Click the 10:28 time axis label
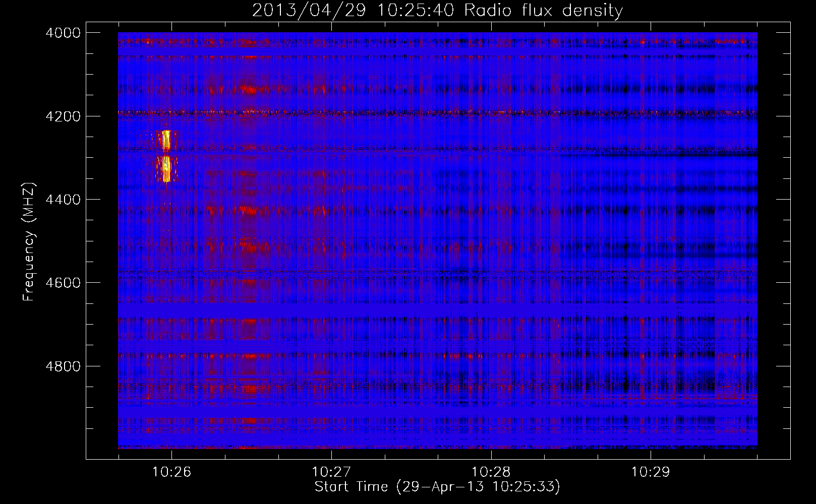 tap(491, 472)
